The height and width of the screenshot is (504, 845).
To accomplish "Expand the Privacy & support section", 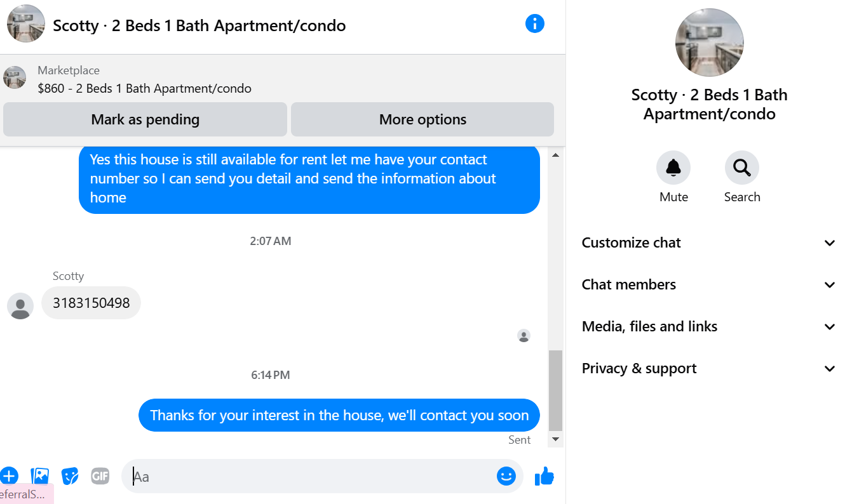I will pos(709,368).
